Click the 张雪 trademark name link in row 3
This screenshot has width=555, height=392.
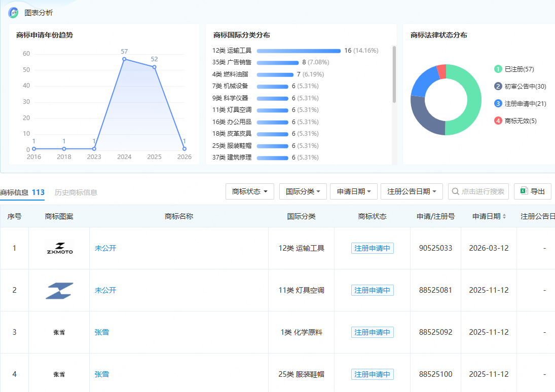point(102,332)
